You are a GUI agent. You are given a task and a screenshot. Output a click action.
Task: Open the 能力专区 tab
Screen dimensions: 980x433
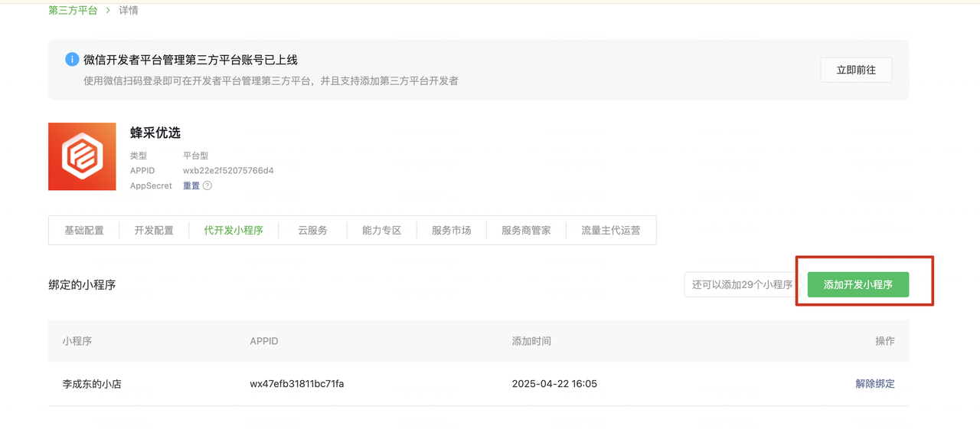pyautogui.click(x=381, y=230)
